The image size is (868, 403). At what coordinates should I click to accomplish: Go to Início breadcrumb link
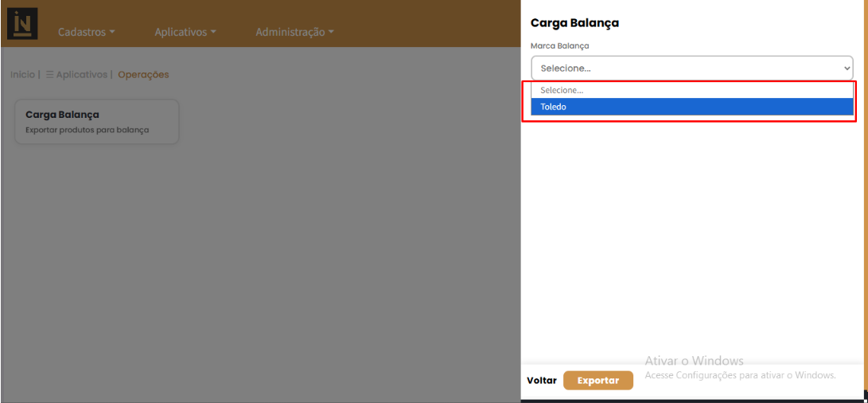[x=22, y=75]
